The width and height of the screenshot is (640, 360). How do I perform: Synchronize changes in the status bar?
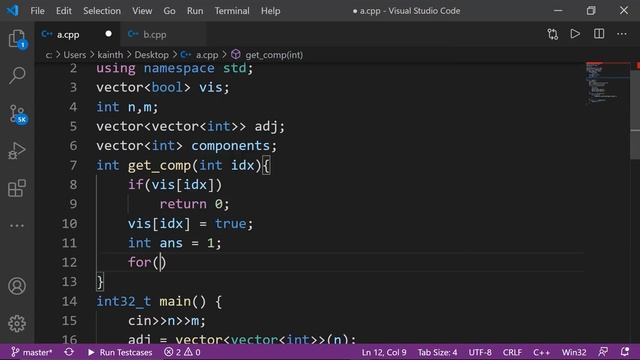[69, 352]
